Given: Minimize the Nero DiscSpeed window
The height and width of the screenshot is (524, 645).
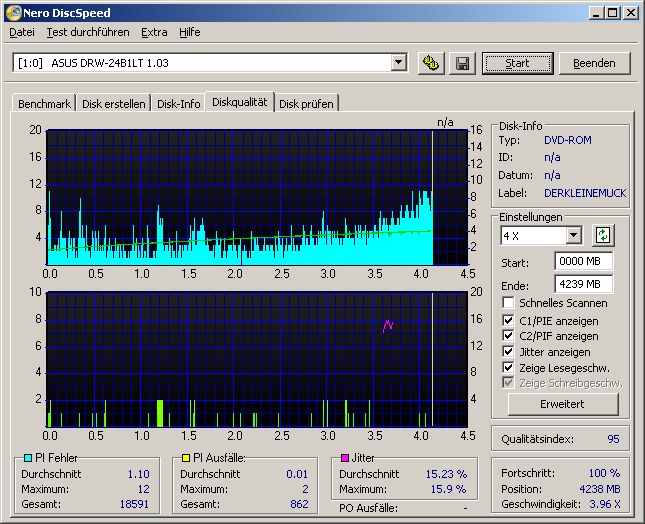Looking at the screenshot, I should (595, 13).
